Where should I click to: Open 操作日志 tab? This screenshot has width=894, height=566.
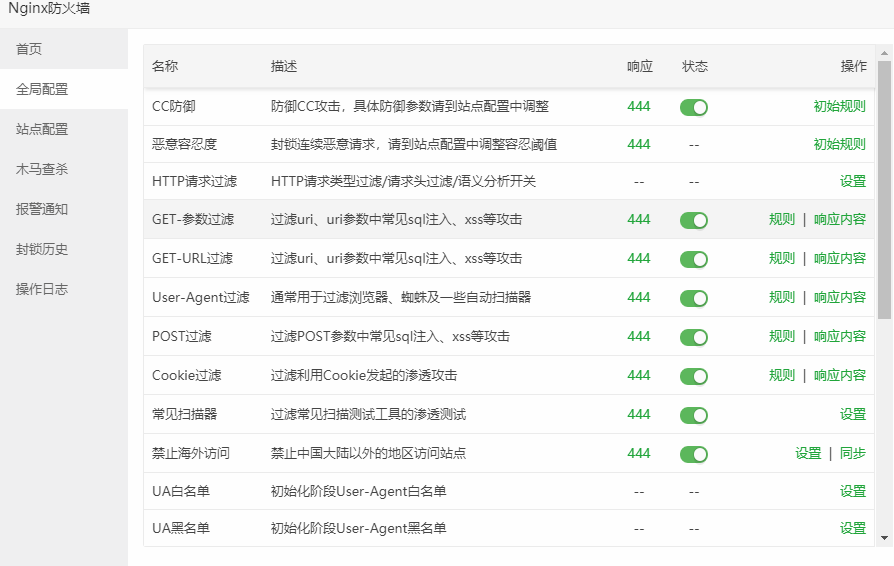(x=64, y=288)
